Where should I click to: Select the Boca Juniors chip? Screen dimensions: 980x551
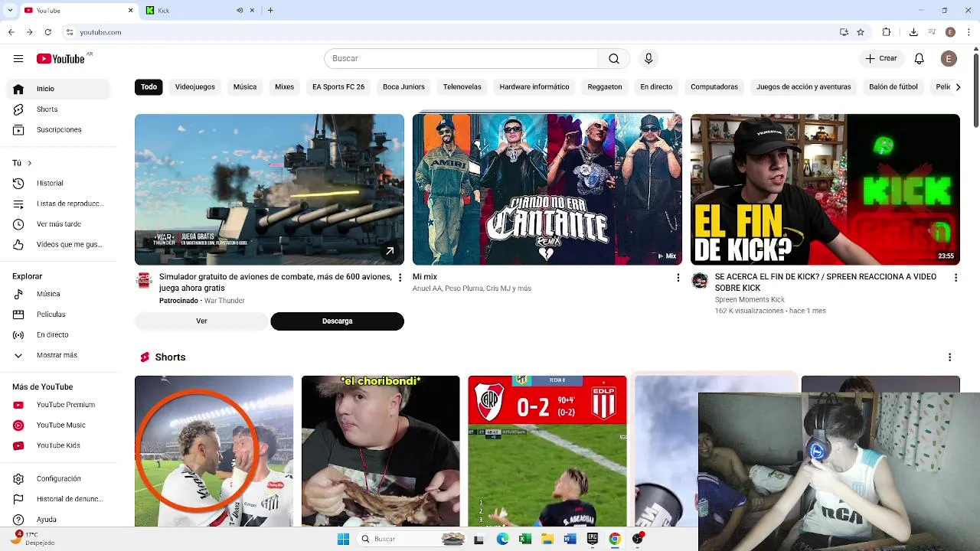[x=403, y=87]
